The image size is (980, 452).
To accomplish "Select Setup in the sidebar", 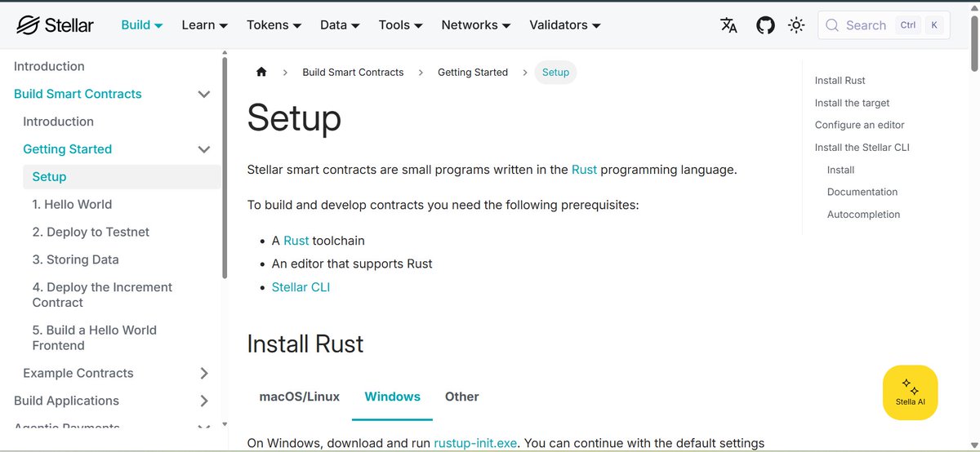I will (122, 177).
